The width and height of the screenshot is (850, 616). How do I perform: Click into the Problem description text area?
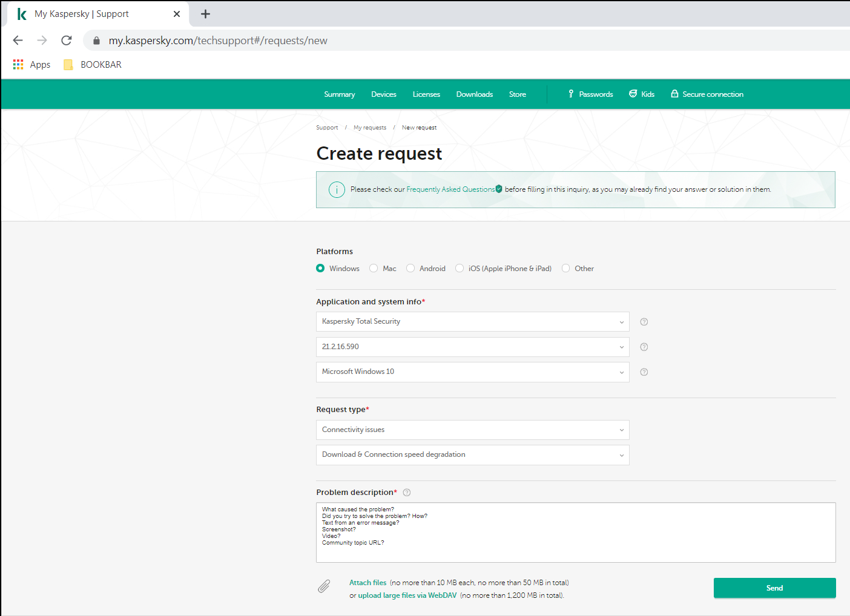(576, 532)
